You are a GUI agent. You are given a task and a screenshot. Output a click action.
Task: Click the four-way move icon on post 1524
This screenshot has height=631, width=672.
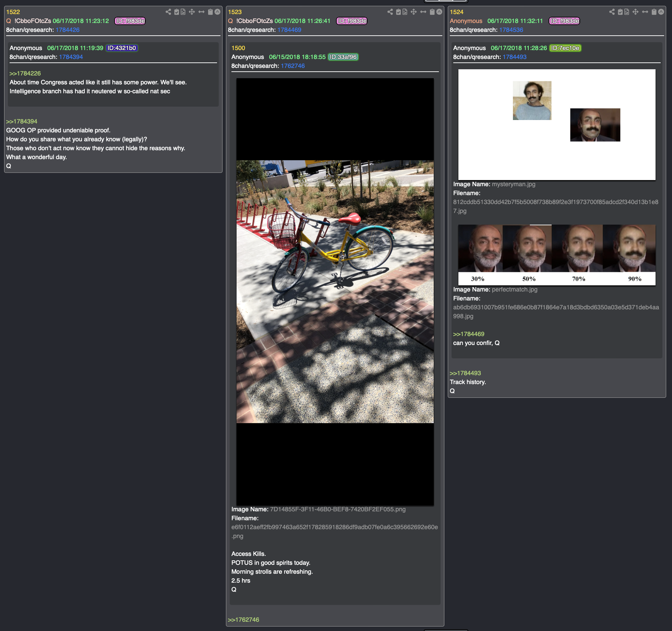tap(636, 12)
